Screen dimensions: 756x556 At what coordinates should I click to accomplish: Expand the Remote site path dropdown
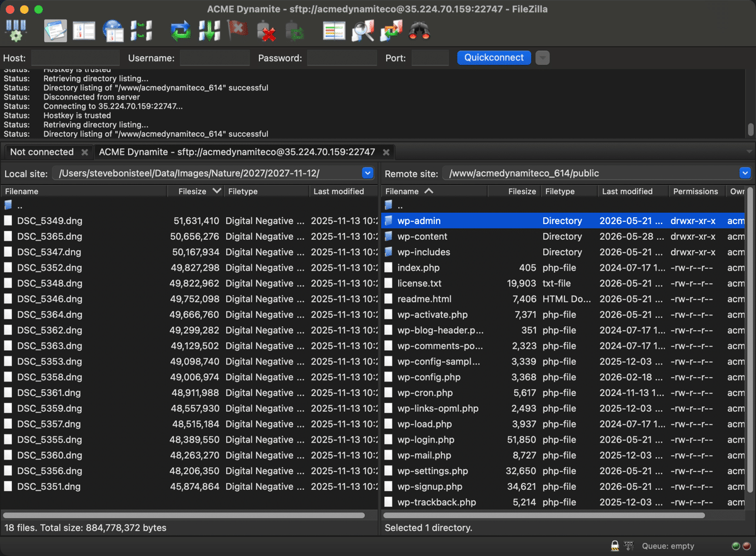click(745, 173)
